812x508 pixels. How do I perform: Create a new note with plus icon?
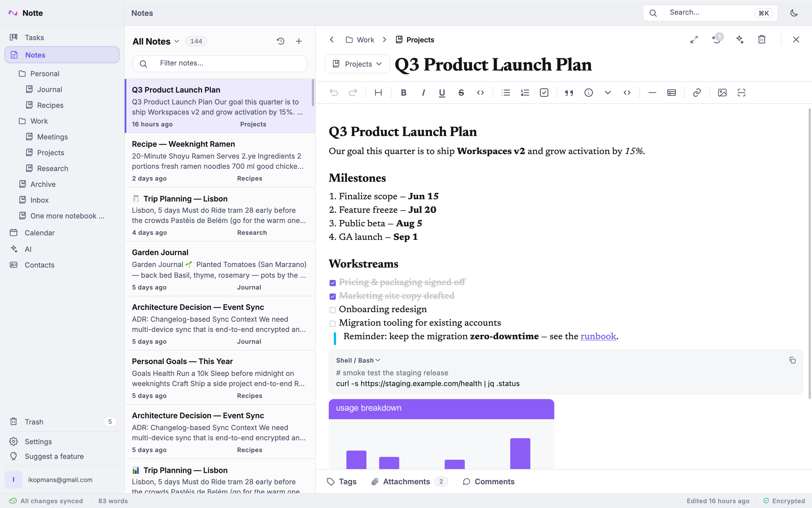click(299, 41)
